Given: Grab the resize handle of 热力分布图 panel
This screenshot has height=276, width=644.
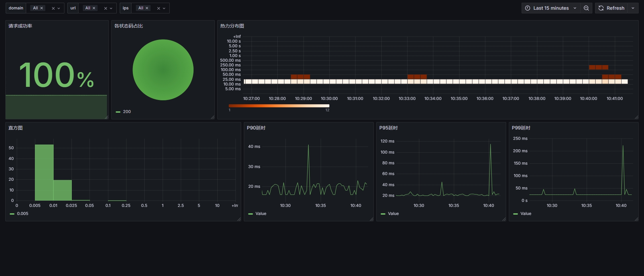Looking at the screenshot, I should [636, 117].
